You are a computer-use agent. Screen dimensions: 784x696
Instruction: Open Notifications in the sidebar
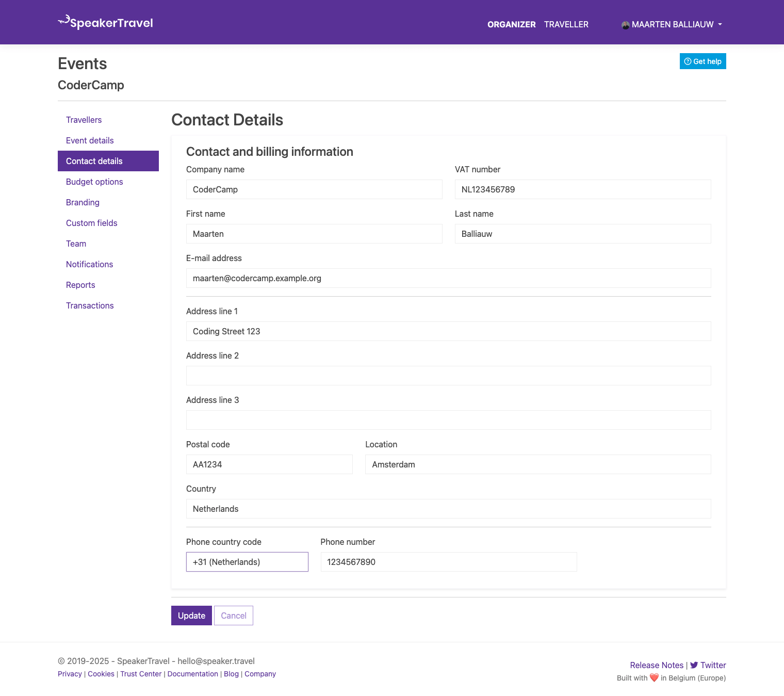click(108, 264)
